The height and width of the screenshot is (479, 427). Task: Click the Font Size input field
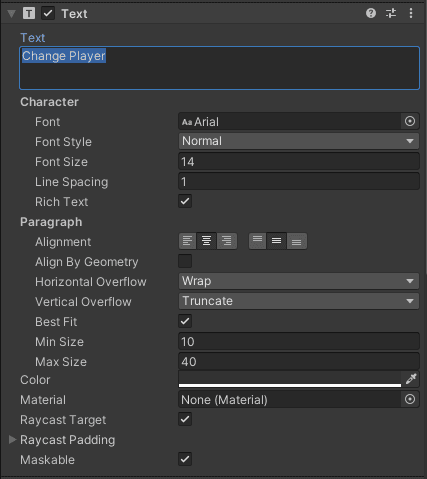[x=299, y=162]
